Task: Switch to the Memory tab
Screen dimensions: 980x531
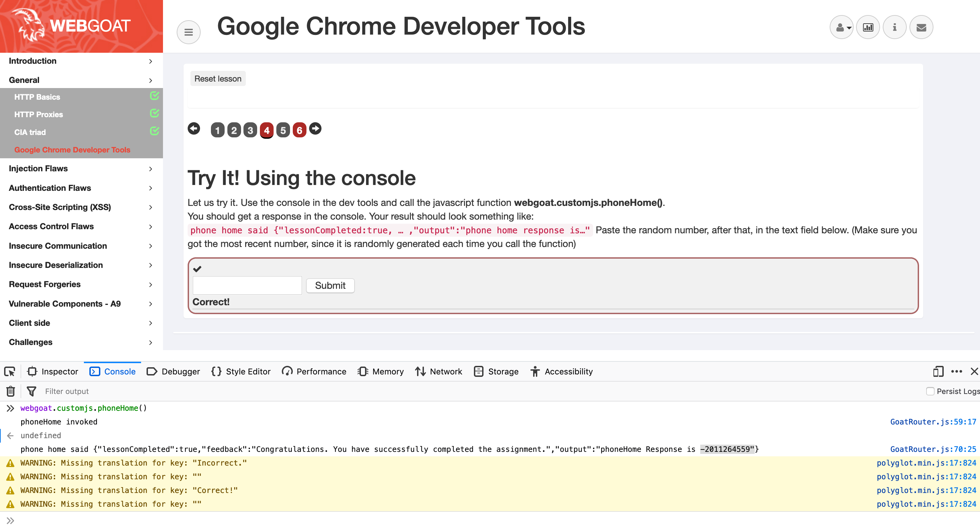Action: click(380, 371)
